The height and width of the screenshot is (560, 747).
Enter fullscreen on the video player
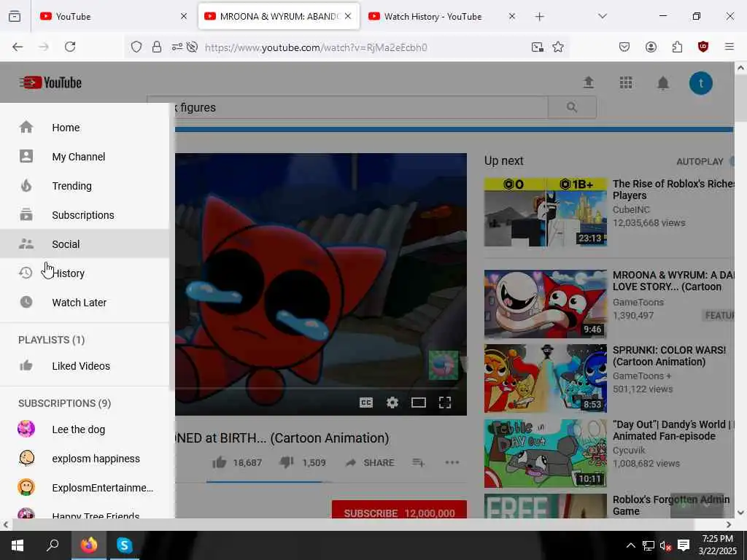pyautogui.click(x=445, y=402)
